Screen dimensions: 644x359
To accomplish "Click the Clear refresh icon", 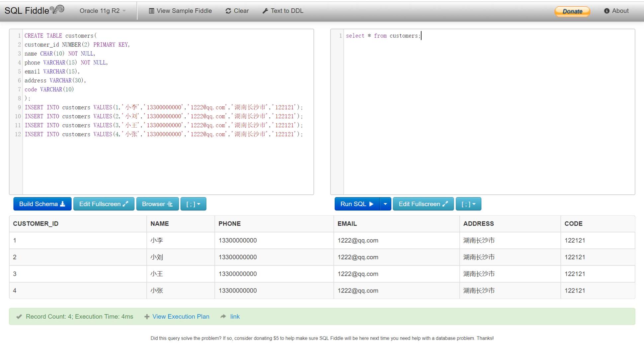I will click(x=228, y=11).
